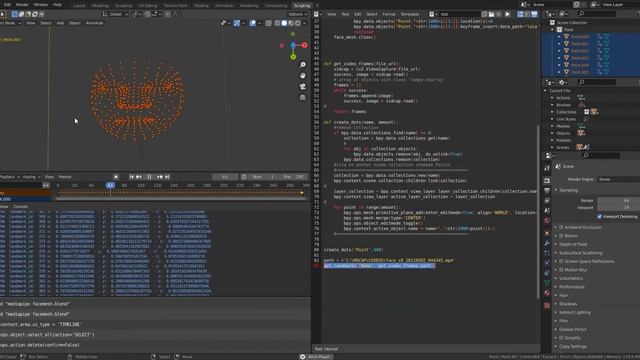The image size is (640, 360).
Task: Enable the Bloom checkbox
Action: point(561,236)
